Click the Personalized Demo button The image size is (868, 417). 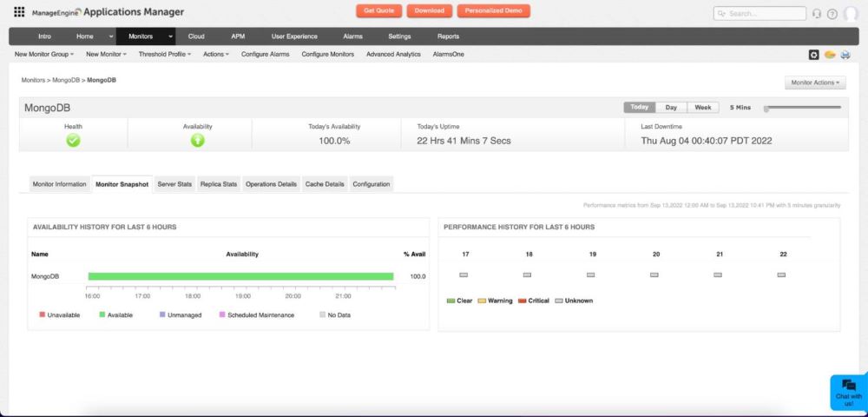493,11
